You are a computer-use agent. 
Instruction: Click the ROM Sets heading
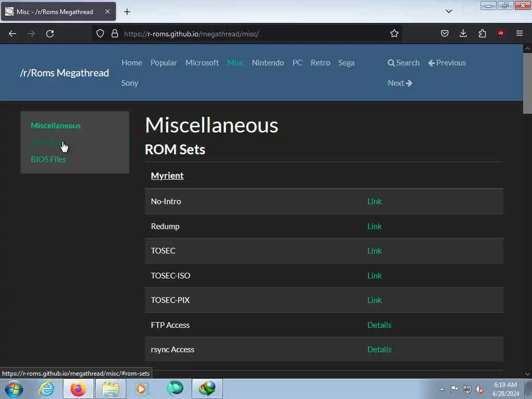pyautogui.click(x=175, y=150)
